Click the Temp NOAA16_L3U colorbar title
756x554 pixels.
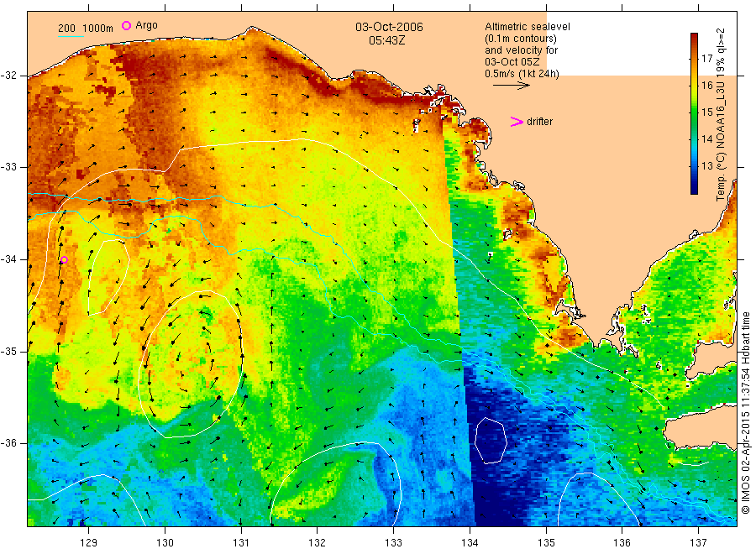pos(721,115)
